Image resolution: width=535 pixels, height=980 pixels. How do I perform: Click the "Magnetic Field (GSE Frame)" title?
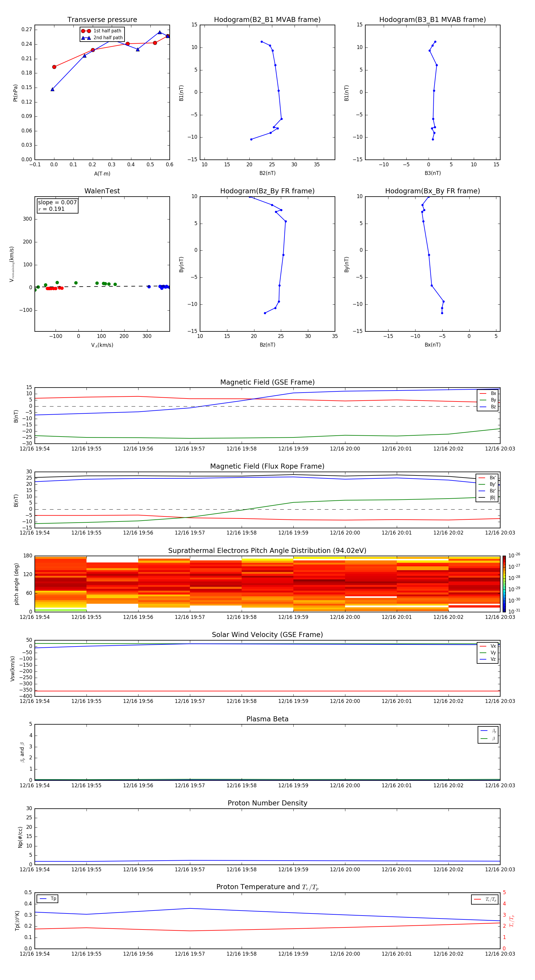pyautogui.click(x=267, y=382)
